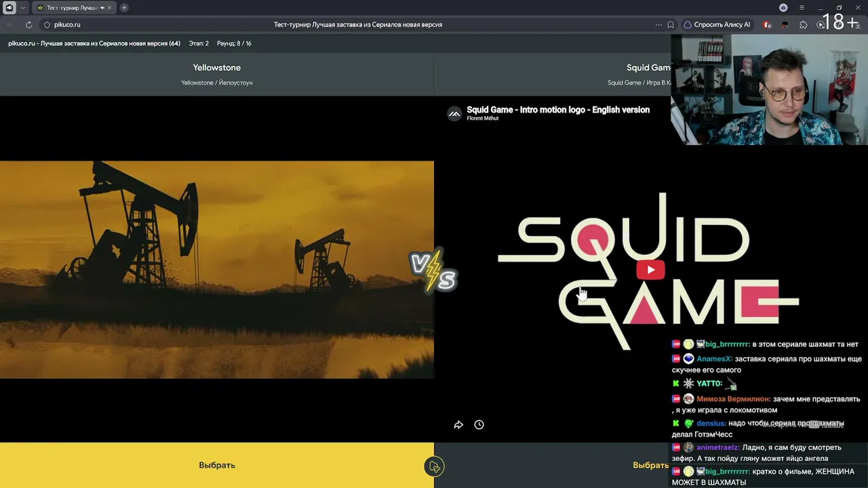
Task: Expand the tab list chevron
Action: 23,7
